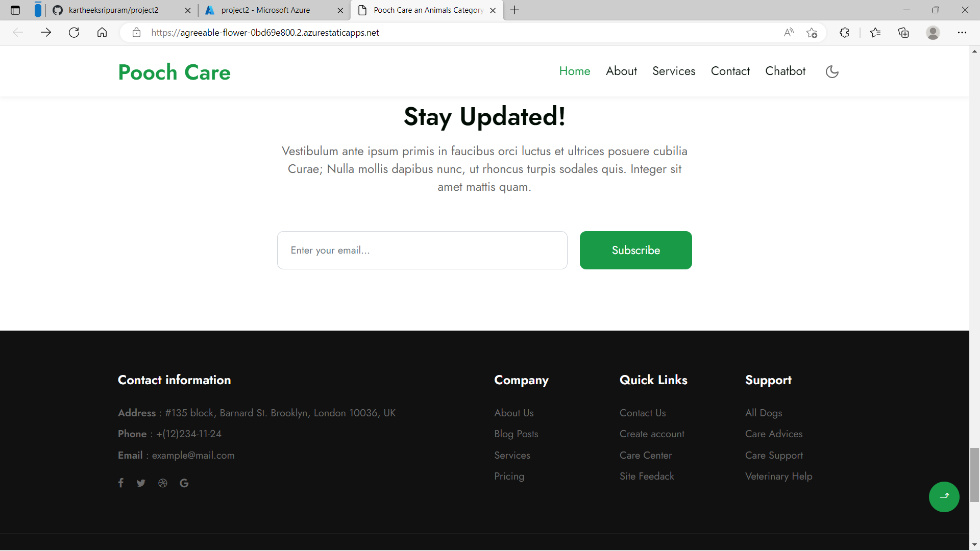This screenshot has height=551, width=980.
Task: Click the Facebook icon in footer
Action: tap(121, 483)
